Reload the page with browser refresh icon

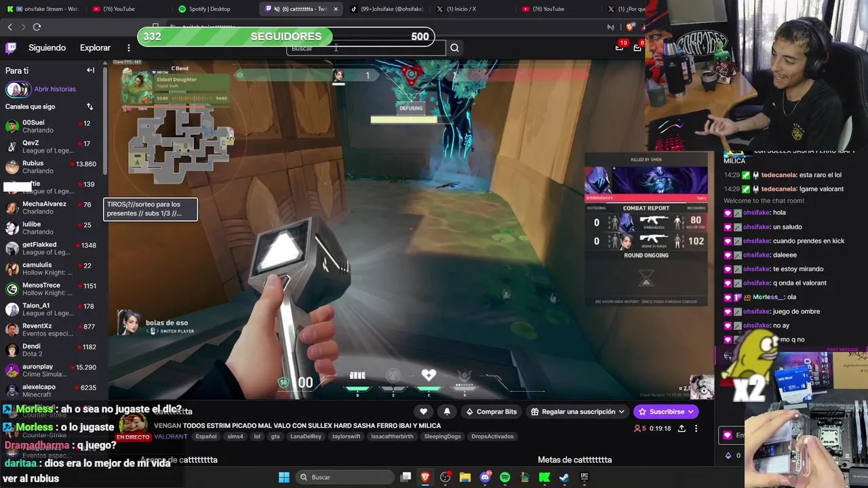(x=37, y=26)
